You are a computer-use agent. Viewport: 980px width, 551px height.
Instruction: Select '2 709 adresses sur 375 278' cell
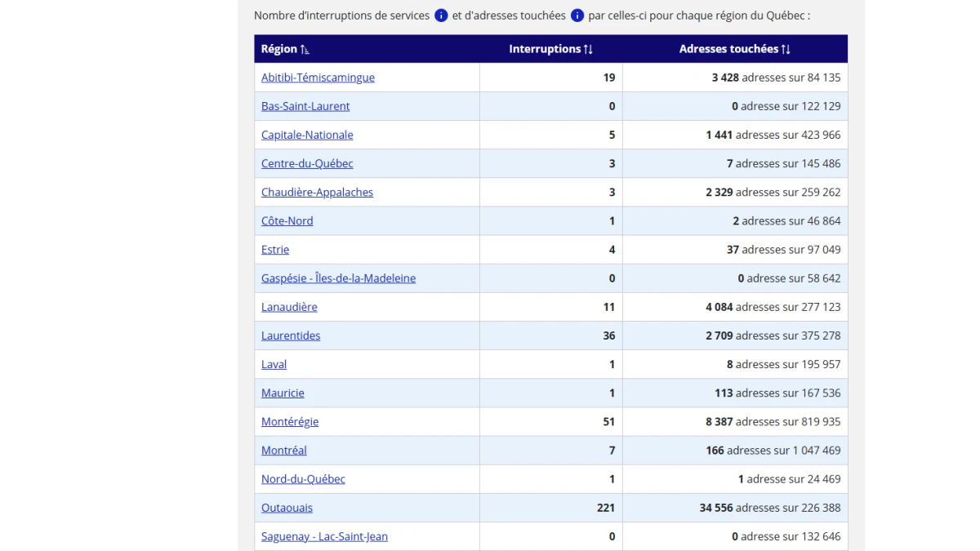tap(735, 335)
